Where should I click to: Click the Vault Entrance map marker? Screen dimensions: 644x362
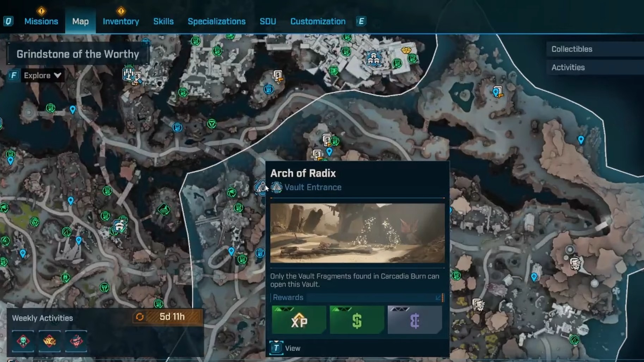point(261,187)
